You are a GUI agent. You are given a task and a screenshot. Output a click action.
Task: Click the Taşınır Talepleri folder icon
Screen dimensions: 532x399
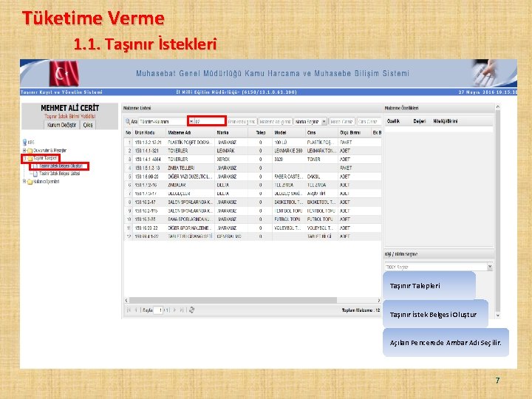pyautogui.click(x=30, y=158)
